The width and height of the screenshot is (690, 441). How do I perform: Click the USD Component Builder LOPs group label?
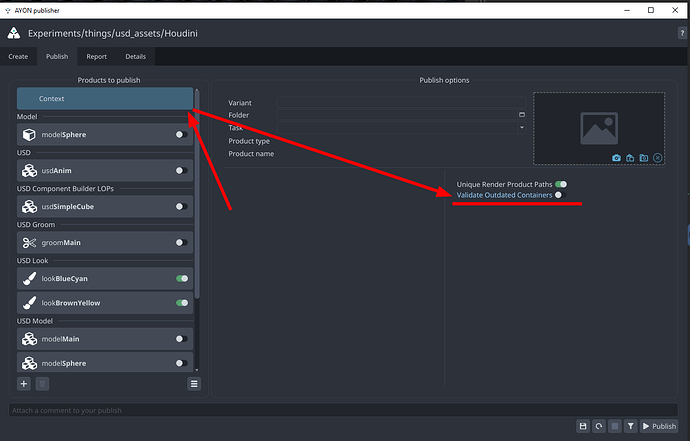65,188
